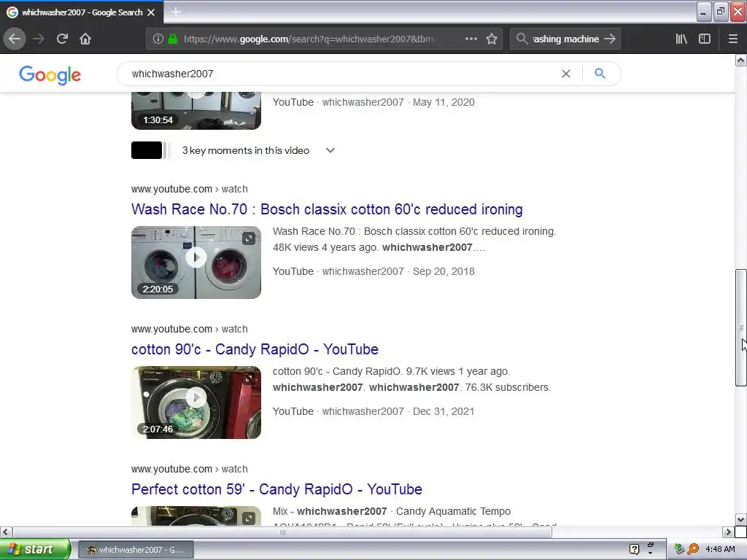Open the Library bookshelf icon
747x560 pixels.
pyautogui.click(x=681, y=39)
